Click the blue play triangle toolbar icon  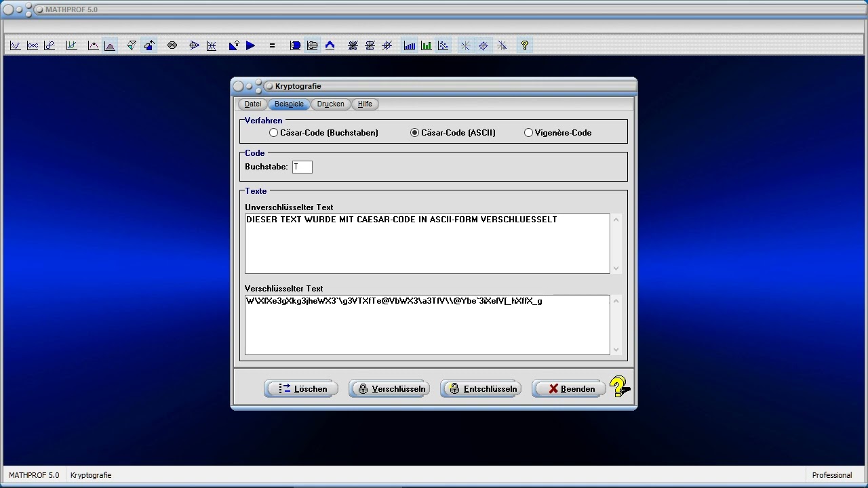(x=250, y=45)
